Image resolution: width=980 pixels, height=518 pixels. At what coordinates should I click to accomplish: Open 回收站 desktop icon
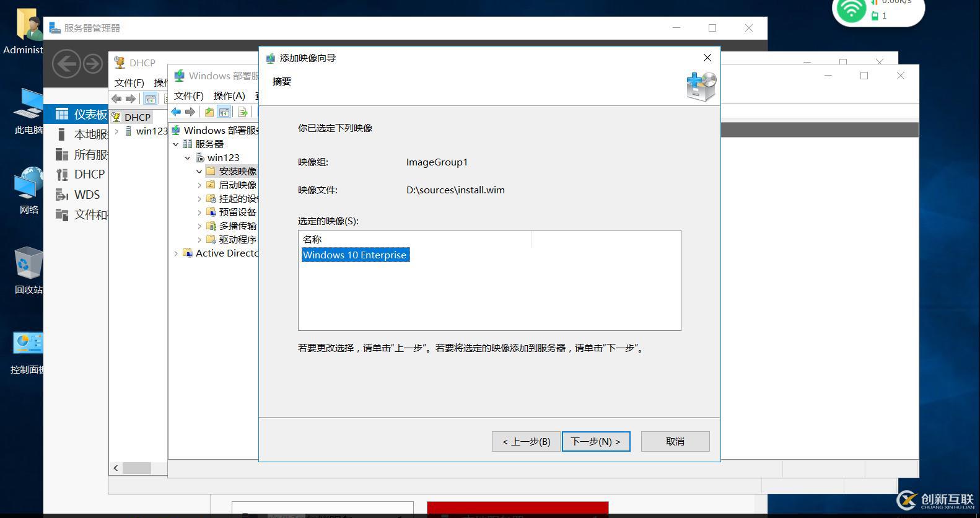[28, 271]
